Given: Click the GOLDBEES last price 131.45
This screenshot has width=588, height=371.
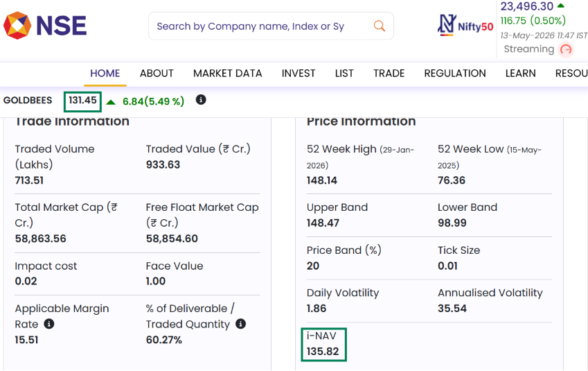Looking at the screenshot, I should [x=82, y=101].
